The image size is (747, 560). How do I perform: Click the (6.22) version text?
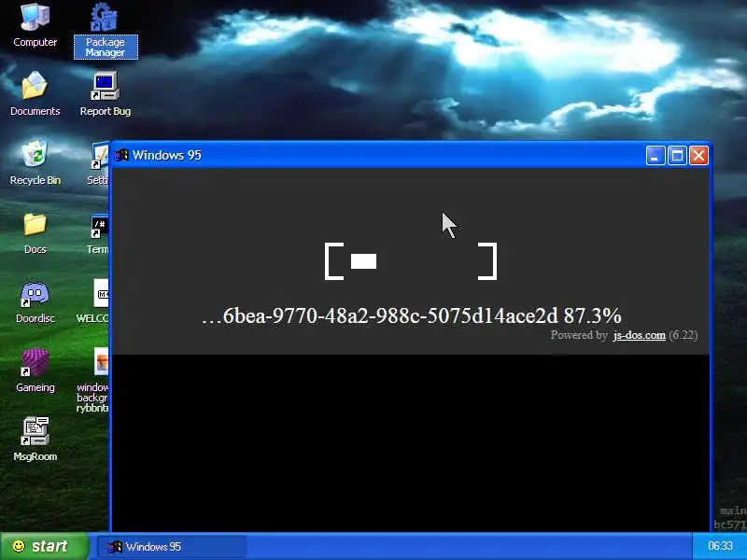[684, 335]
